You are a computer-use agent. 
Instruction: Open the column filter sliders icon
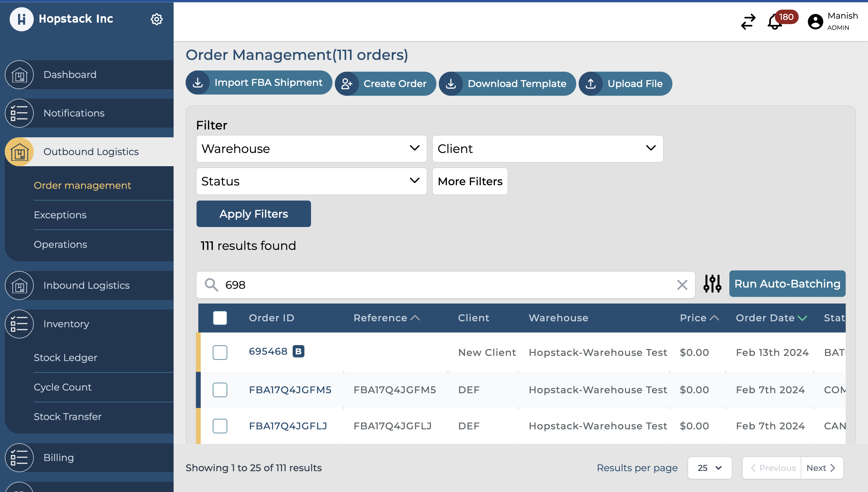pos(712,284)
